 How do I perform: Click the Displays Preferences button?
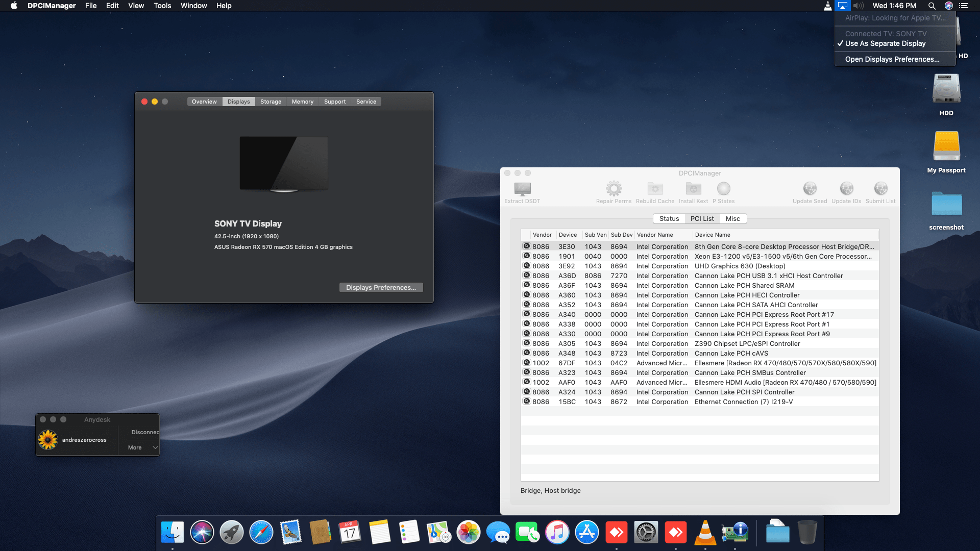(381, 288)
